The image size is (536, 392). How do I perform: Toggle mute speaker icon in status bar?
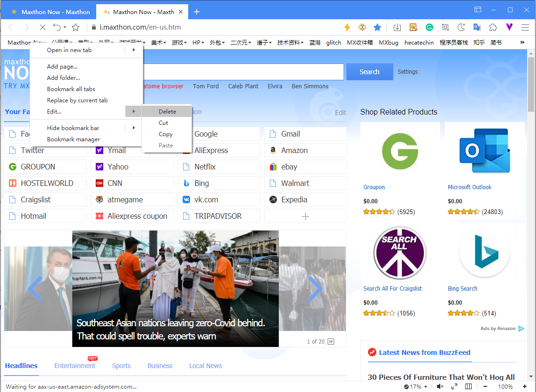440,386
